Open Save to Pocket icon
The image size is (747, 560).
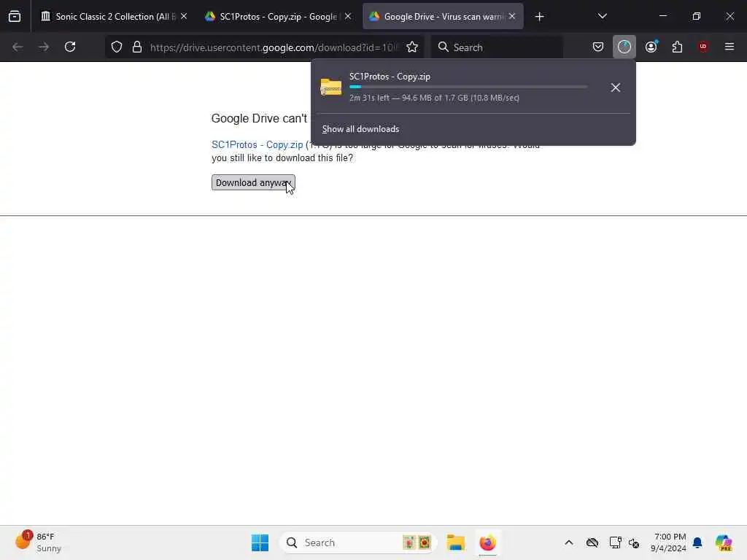tap(598, 47)
